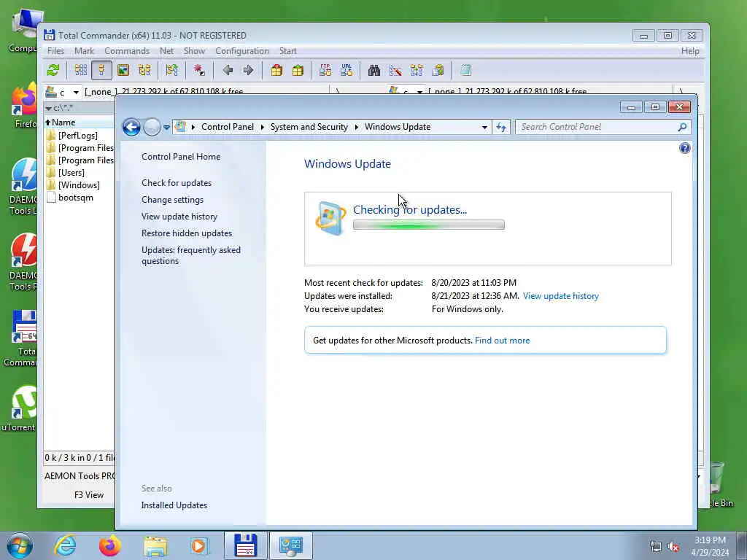
Task: Open the Files menu in Total Commander
Action: 55,51
